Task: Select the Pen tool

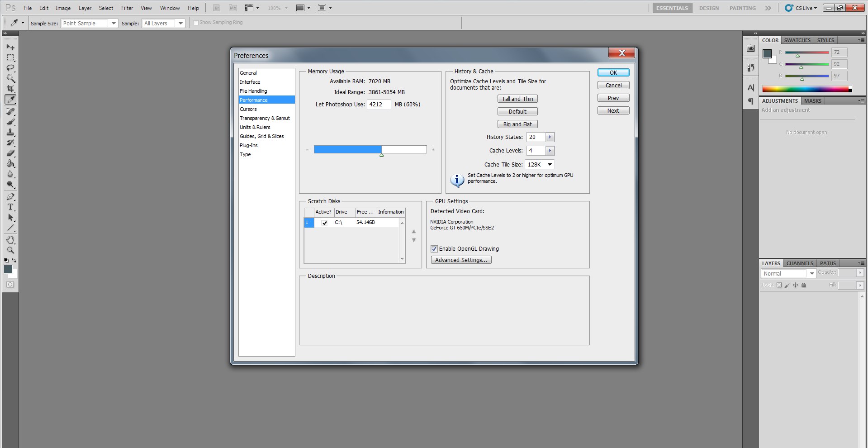Action: [10, 196]
